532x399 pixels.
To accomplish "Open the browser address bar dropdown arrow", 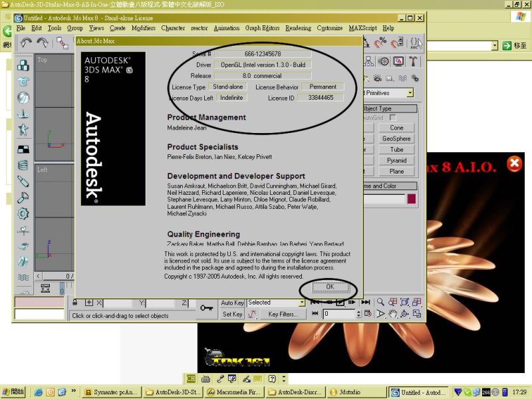I will [495, 45].
